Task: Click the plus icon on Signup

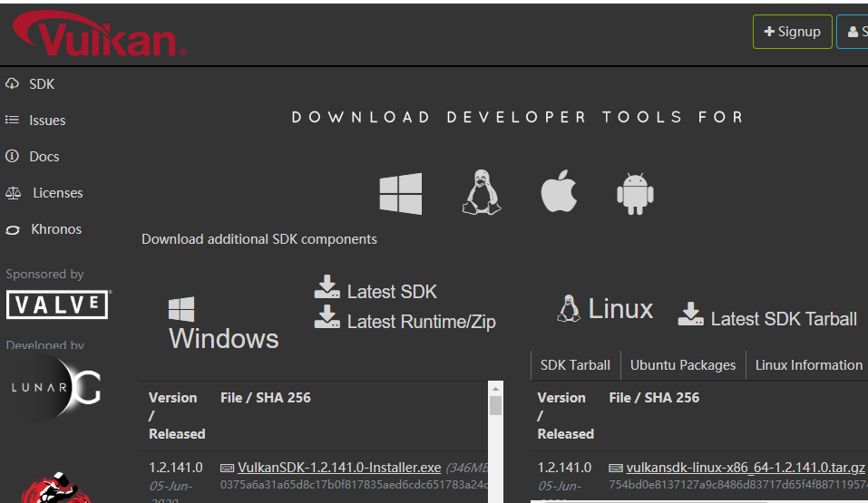Action: pyautogui.click(x=769, y=32)
